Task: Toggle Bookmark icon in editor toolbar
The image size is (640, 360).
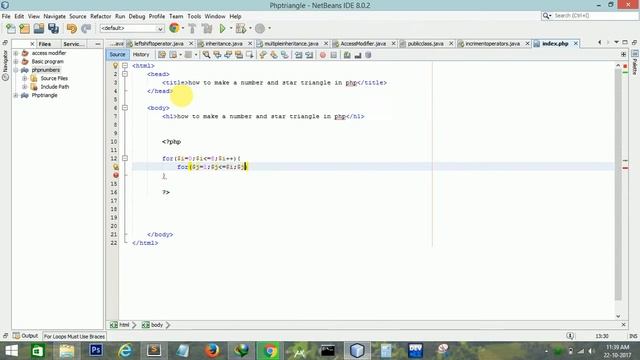Action: point(284,55)
